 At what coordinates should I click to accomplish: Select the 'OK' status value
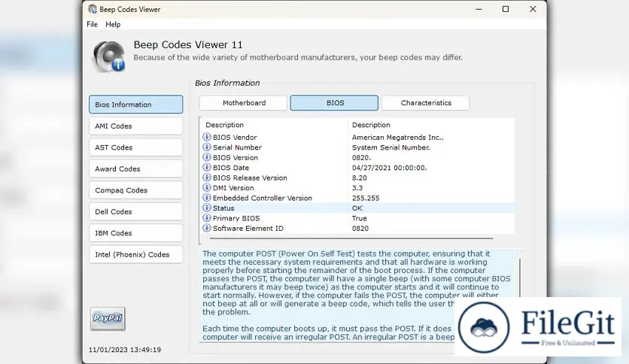tap(357, 208)
